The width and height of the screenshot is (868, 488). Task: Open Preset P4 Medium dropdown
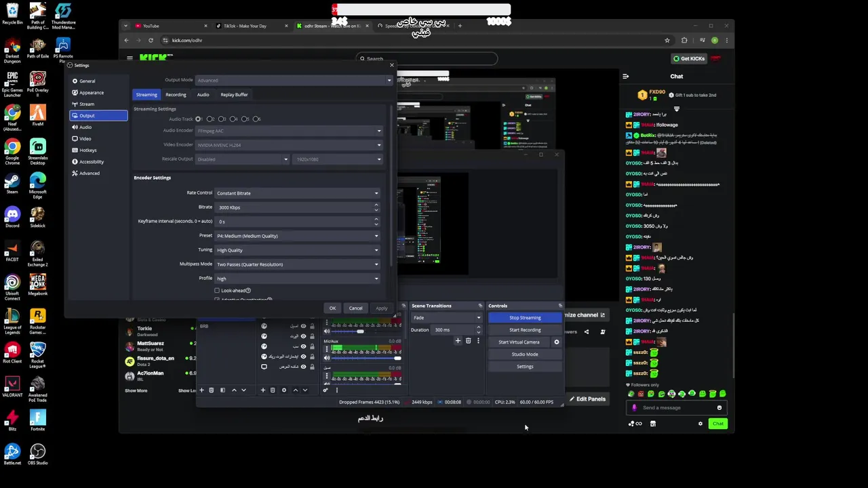(x=297, y=236)
